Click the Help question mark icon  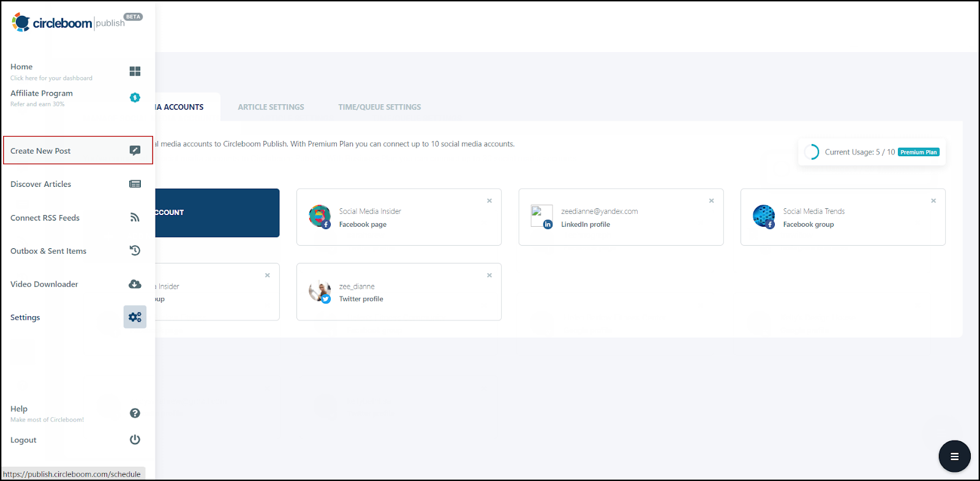pos(135,413)
